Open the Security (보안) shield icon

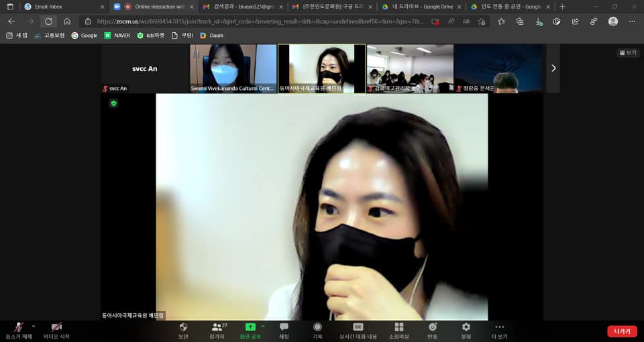183,327
